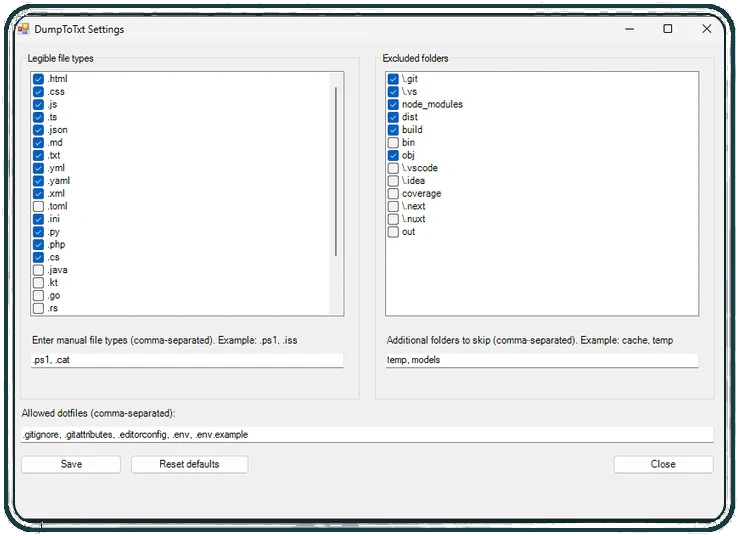Check the bin excluded folder
739x536 pixels.
point(393,142)
